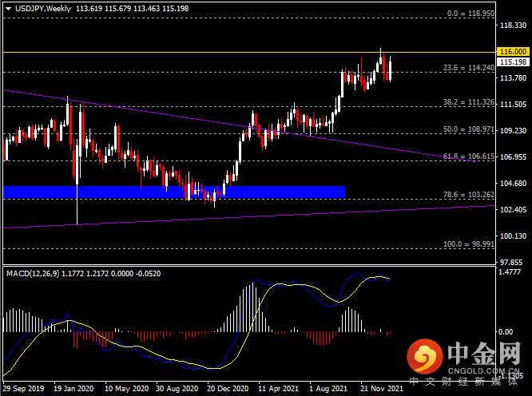Viewport: 532px width, 396px height.
Task: Click the OHLC values 113.619 115.679 113.463 115.198
Action: coord(132,9)
